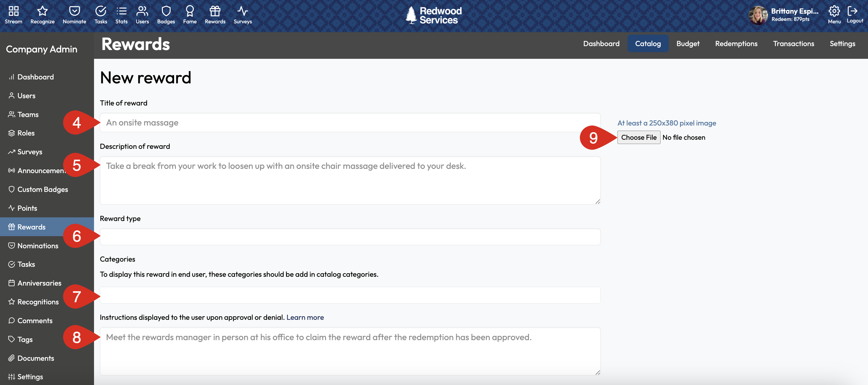868x385 pixels.
Task: Open the Fame section
Action: click(x=190, y=14)
